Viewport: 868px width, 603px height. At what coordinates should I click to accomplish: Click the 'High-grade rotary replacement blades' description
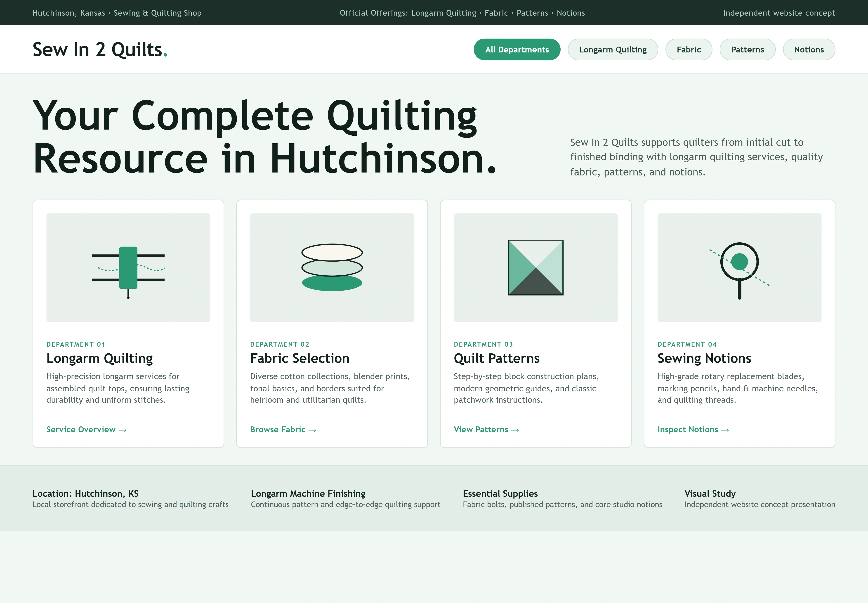(x=737, y=388)
